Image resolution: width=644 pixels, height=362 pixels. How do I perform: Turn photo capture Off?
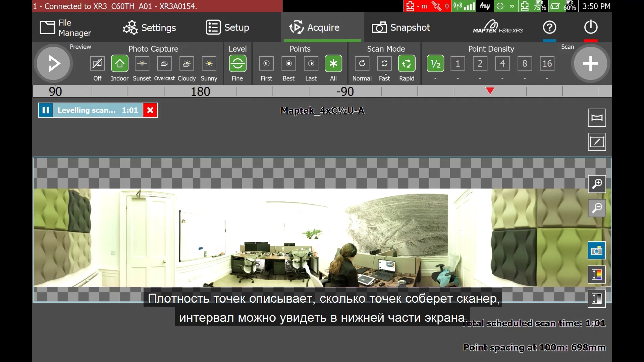pos(97,64)
